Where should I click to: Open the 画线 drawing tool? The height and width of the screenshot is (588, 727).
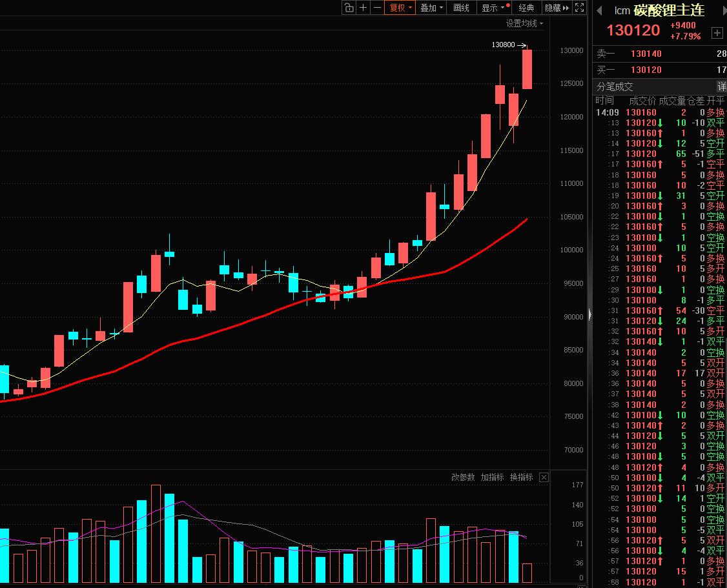coord(460,8)
